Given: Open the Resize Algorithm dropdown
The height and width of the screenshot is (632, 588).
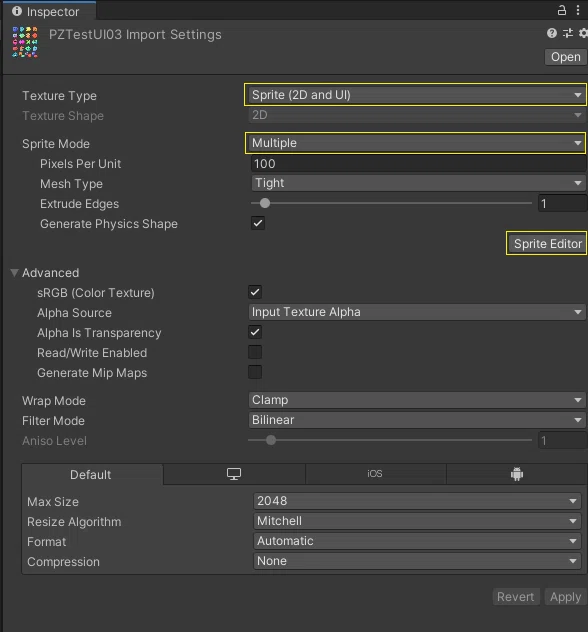Looking at the screenshot, I should 417,521.
